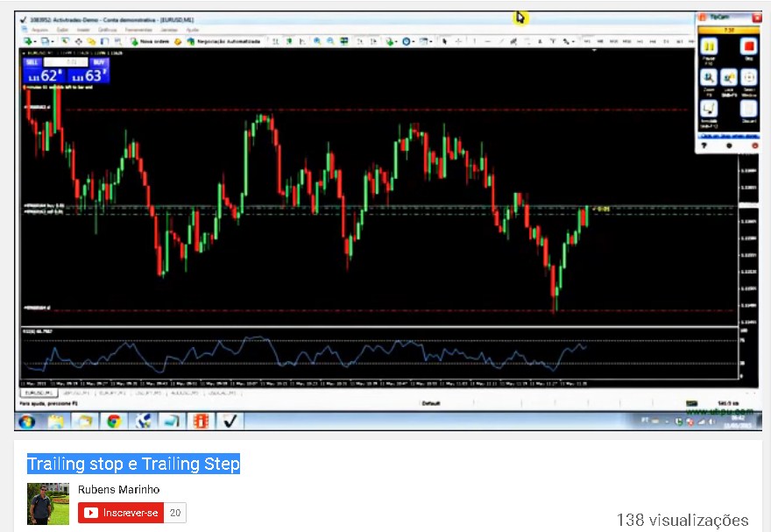Click the TipCam Zoom tool
This screenshot has height=532, width=771.
pos(709,79)
